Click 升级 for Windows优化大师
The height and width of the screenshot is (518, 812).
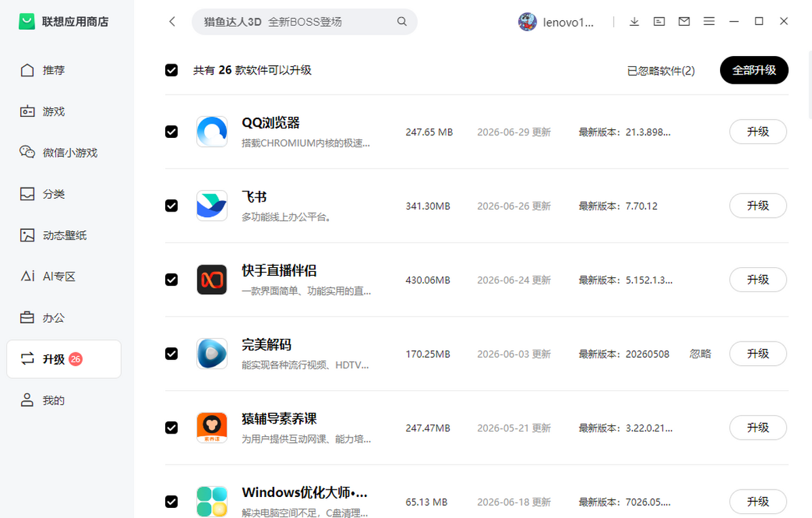pyautogui.click(x=758, y=501)
